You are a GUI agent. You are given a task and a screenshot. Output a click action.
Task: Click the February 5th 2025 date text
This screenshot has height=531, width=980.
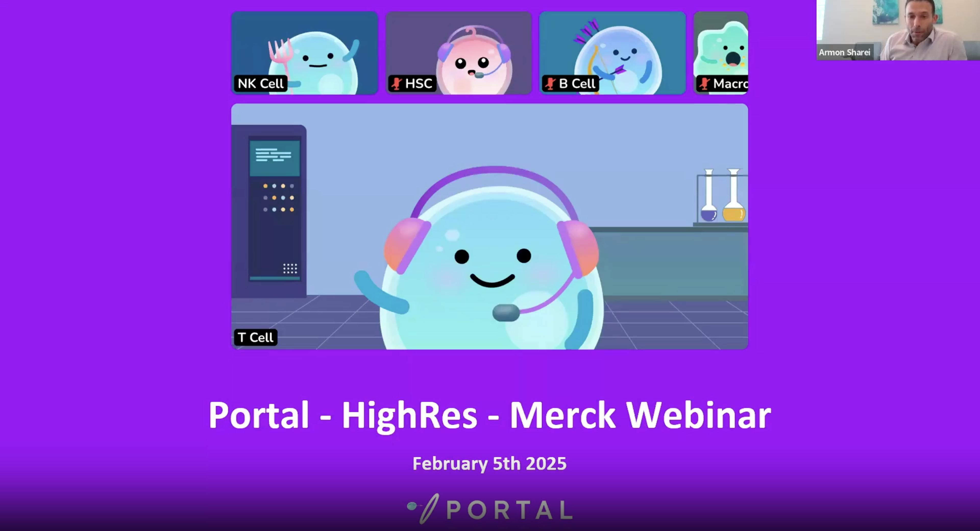490,464
